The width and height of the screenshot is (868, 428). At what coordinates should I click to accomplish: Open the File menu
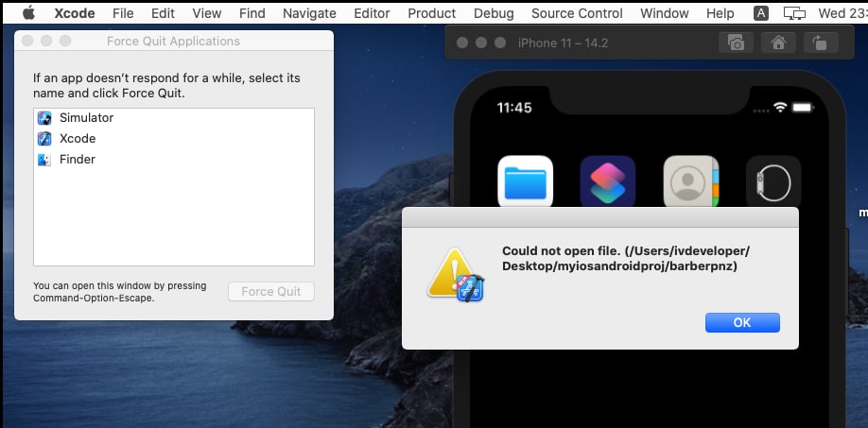[x=123, y=13]
